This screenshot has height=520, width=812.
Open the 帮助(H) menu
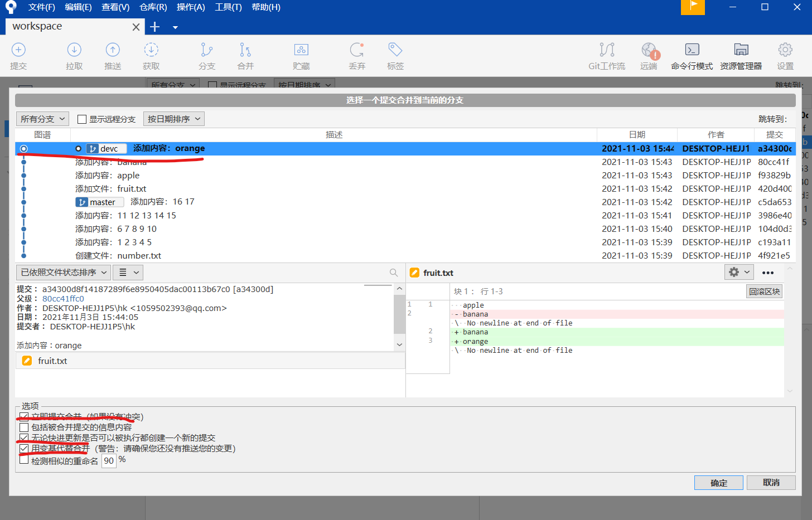pos(266,7)
